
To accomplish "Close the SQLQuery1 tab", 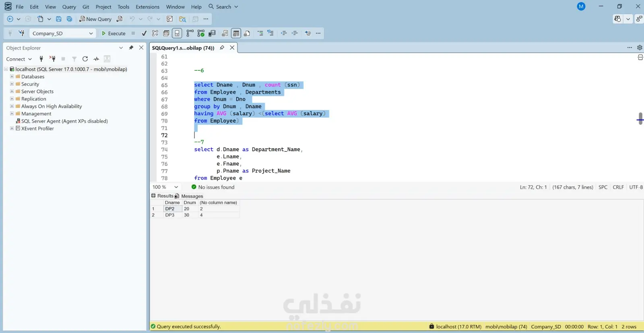I will click(x=232, y=48).
